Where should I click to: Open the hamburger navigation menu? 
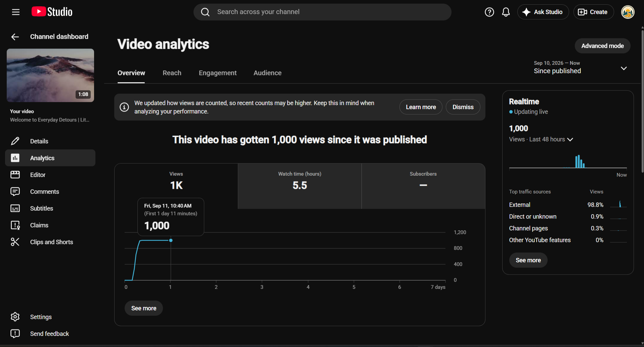[15, 12]
